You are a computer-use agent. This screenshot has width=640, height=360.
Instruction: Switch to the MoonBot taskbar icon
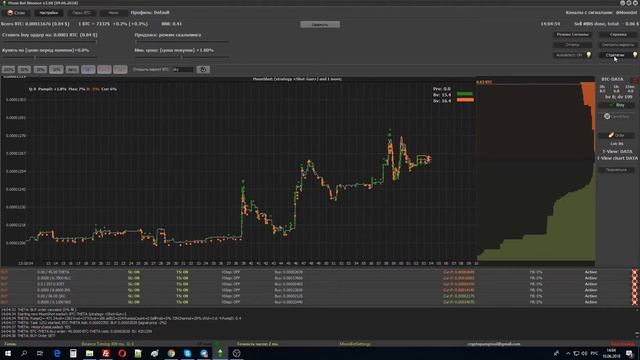pos(220,353)
